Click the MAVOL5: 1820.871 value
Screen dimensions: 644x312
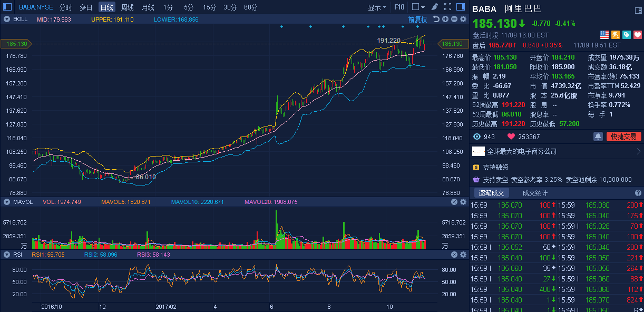(126, 202)
